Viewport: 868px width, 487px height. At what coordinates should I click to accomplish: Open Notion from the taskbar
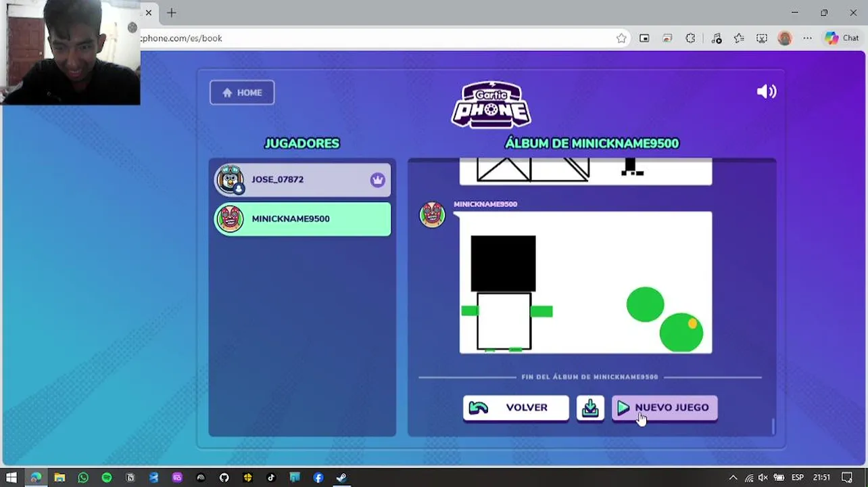[x=130, y=478]
